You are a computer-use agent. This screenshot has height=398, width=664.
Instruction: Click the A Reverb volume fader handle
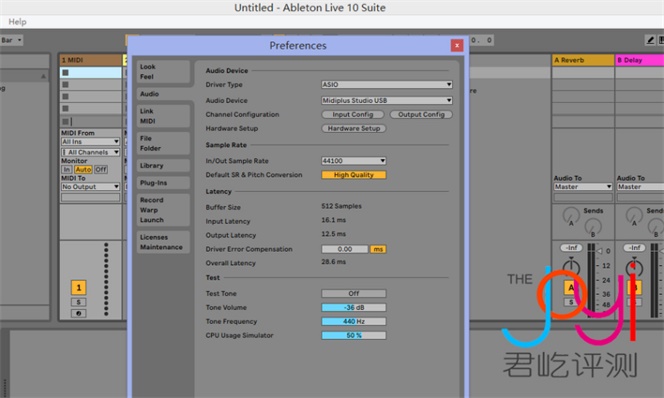pyautogui.click(x=599, y=251)
